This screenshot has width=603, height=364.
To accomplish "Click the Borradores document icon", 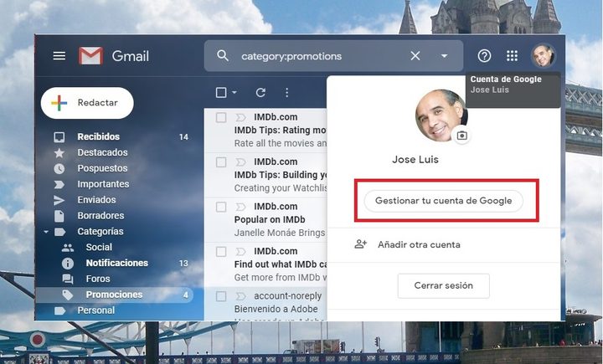I will click(59, 216).
